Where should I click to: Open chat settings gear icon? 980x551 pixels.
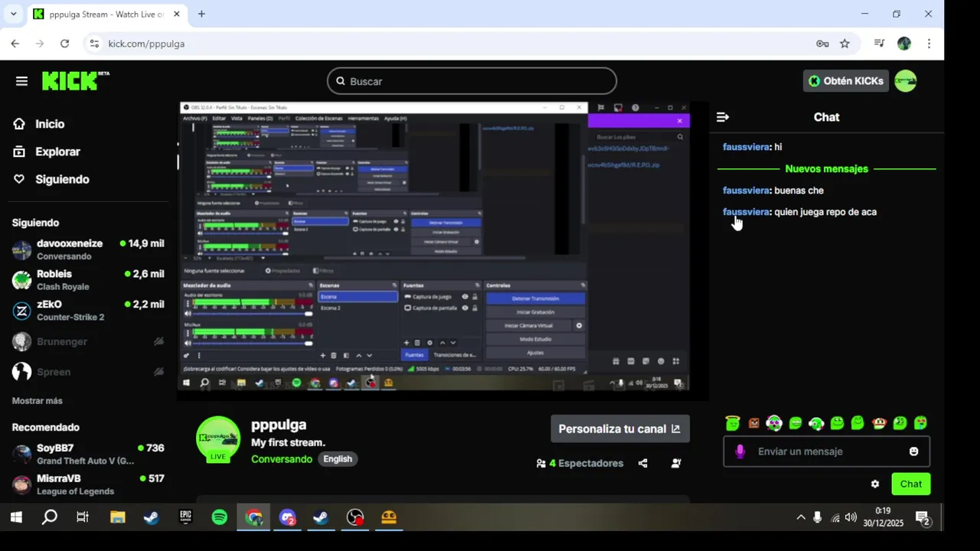(x=875, y=484)
